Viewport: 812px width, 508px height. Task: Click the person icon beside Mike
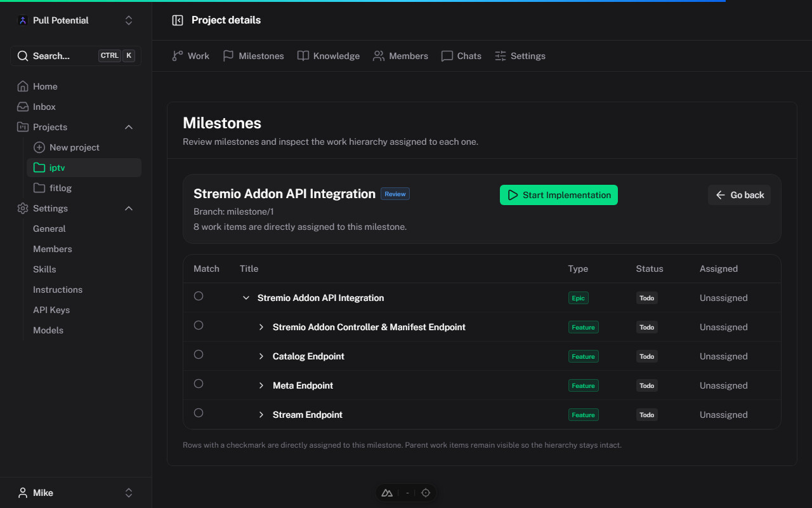click(23, 493)
